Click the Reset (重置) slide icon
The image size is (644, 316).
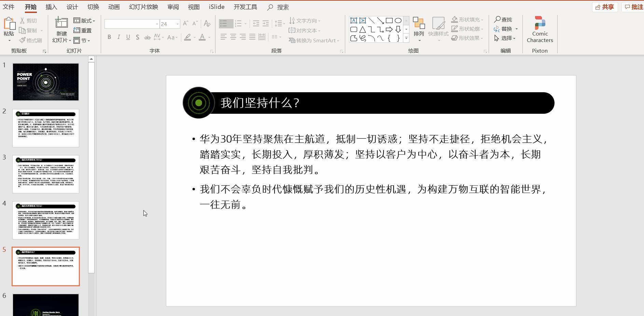[x=77, y=30]
